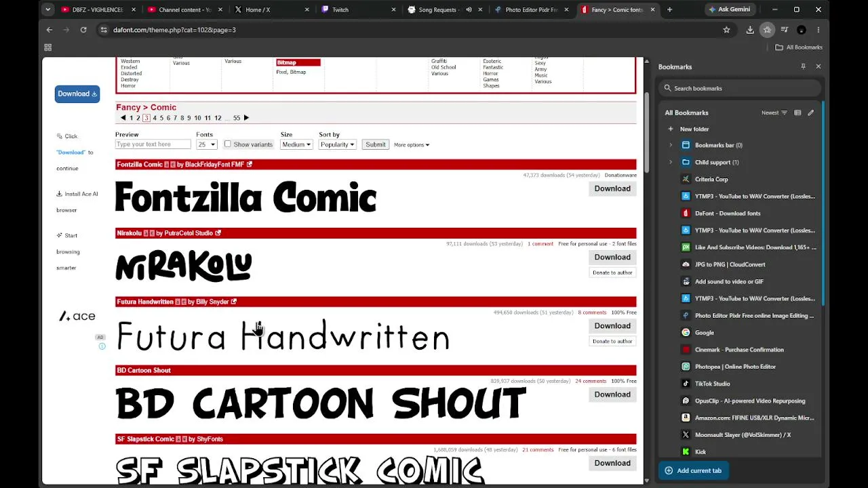This screenshot has width=868, height=488.
Task: Download the Fontzilla Comic font
Action: pos(612,188)
